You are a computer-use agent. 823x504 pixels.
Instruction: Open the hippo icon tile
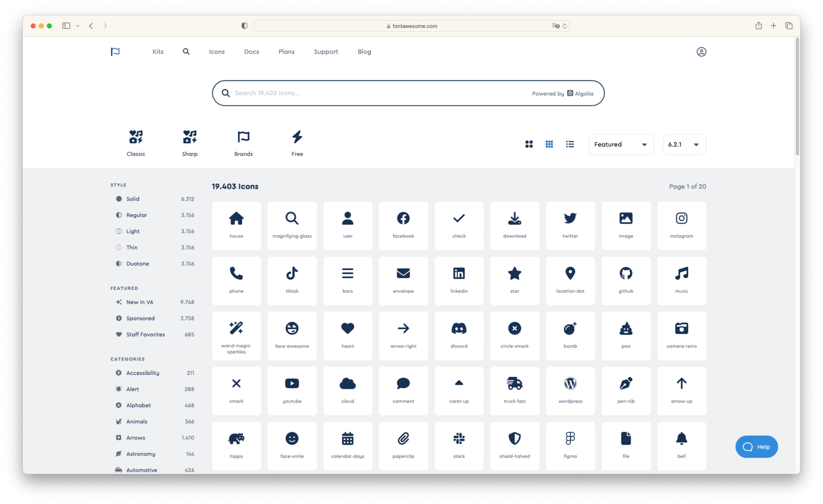(237, 445)
